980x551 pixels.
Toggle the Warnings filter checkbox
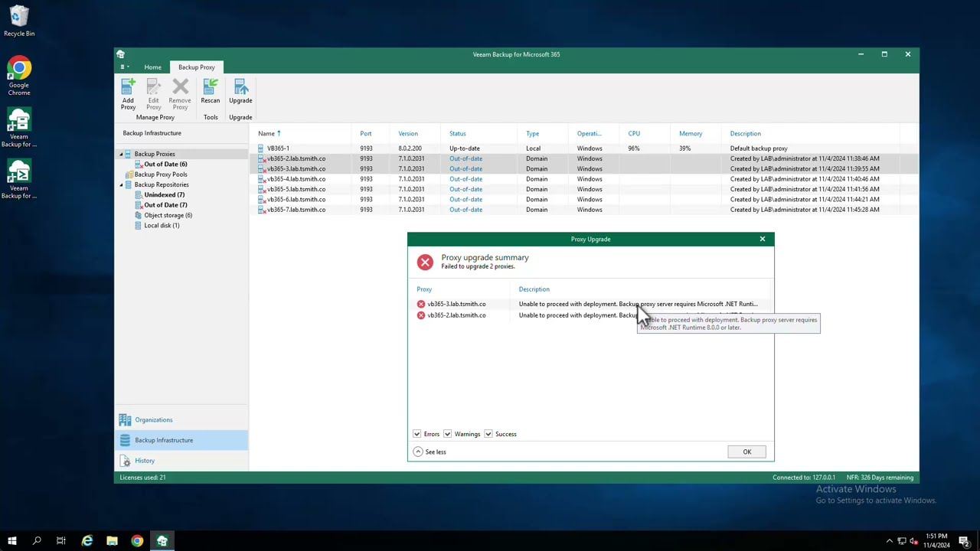pos(447,434)
